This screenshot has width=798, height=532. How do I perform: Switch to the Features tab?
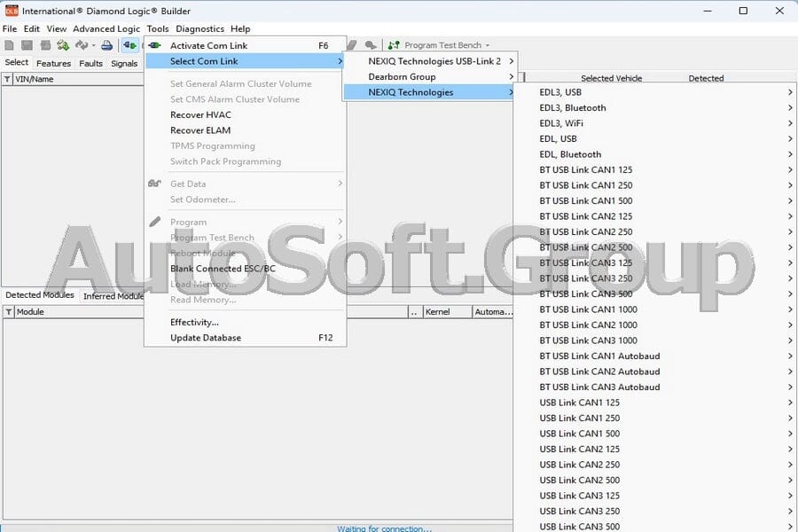[53, 63]
